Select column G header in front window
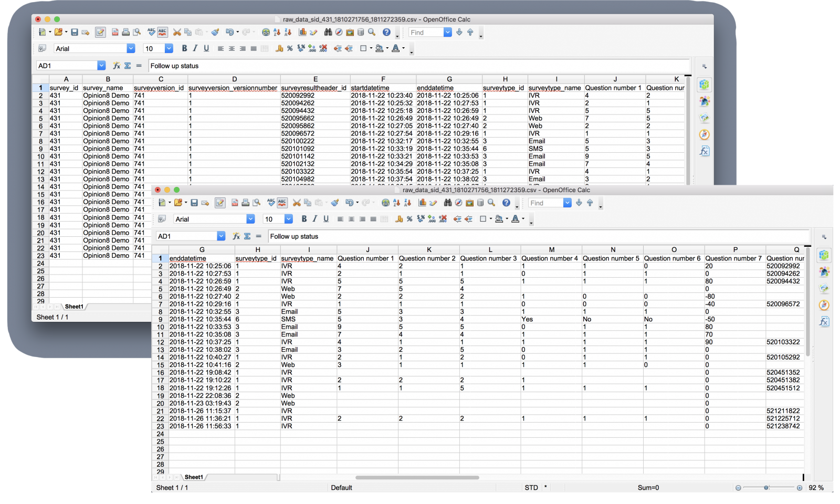The height and width of the screenshot is (504, 840). (202, 250)
